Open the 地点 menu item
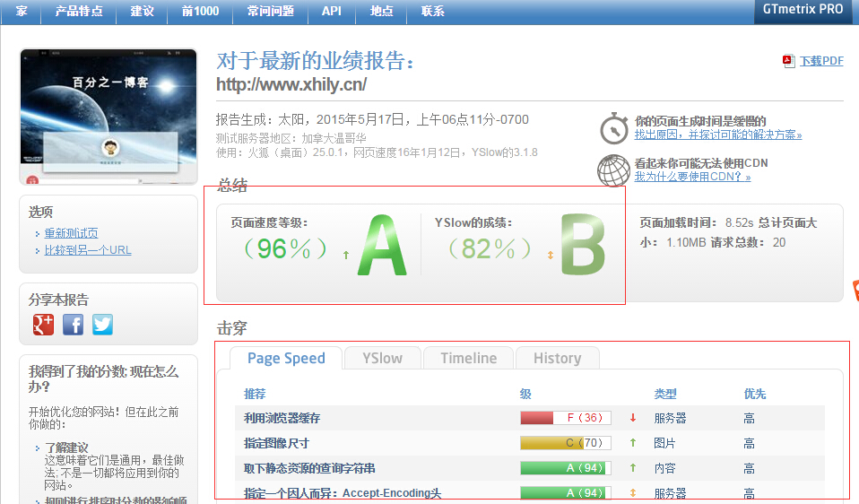This screenshot has height=504, width=859. tap(381, 11)
